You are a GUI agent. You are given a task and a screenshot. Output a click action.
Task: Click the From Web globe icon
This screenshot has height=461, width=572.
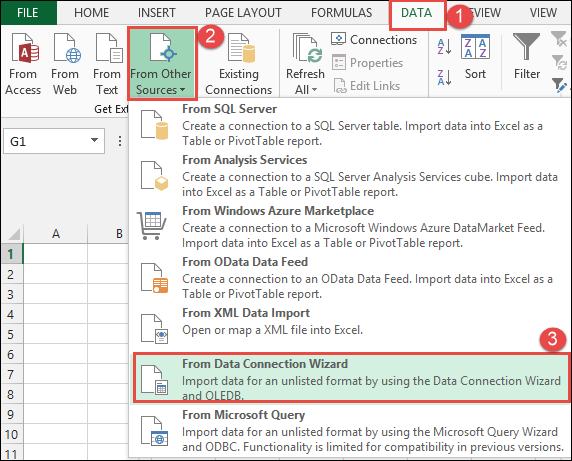pyautogui.click(x=67, y=47)
